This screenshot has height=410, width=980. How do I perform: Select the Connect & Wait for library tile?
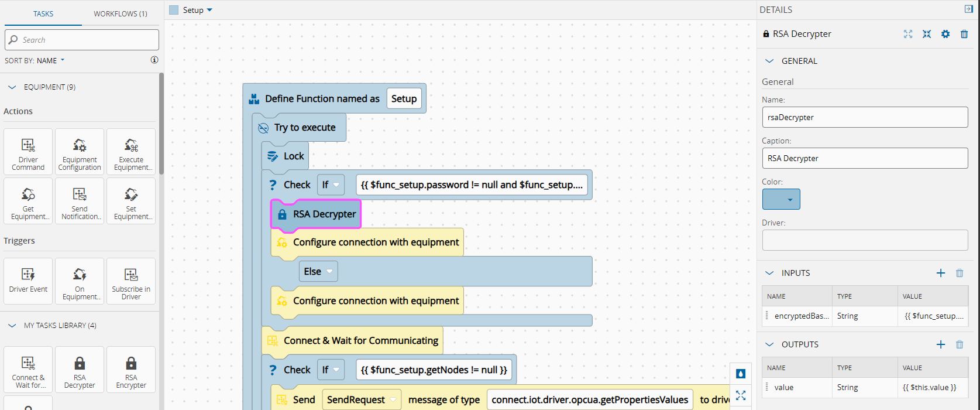pos(28,370)
